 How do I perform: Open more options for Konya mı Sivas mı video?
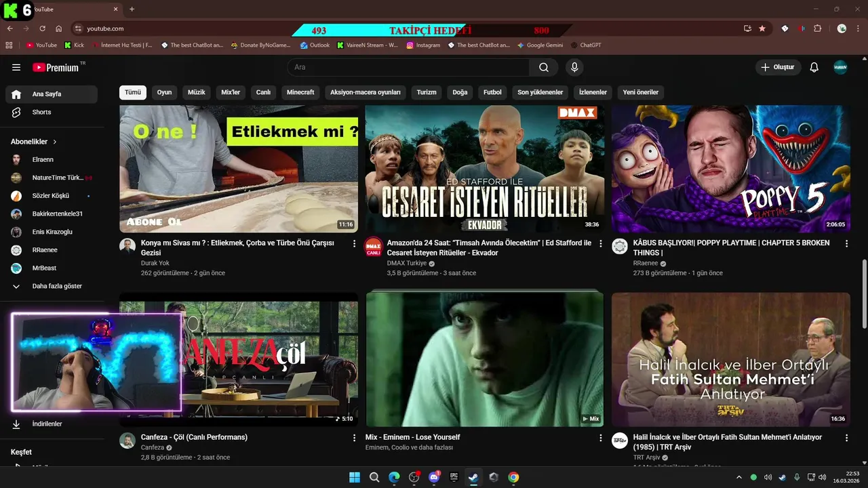[x=354, y=243]
